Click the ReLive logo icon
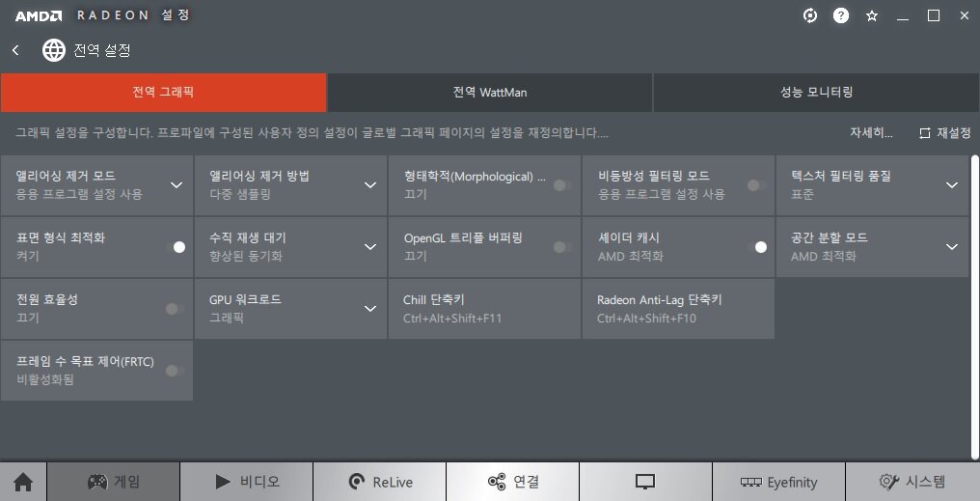980x501 pixels. [x=356, y=482]
